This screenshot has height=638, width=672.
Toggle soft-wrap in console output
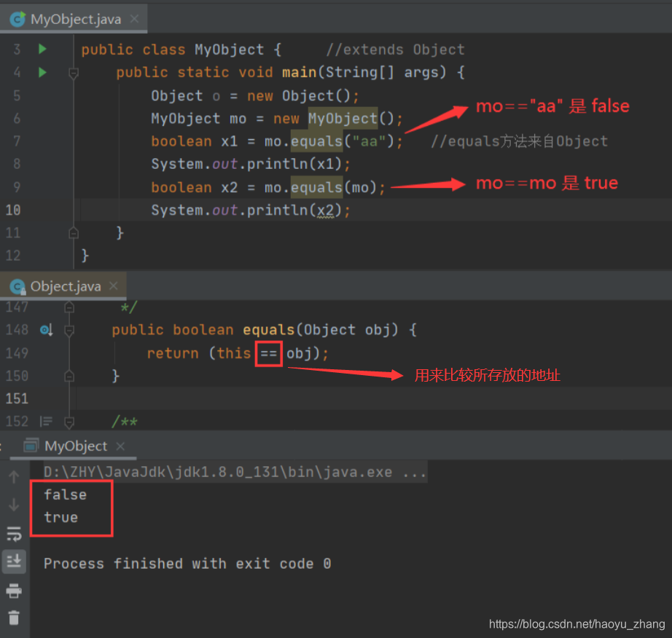click(x=14, y=534)
